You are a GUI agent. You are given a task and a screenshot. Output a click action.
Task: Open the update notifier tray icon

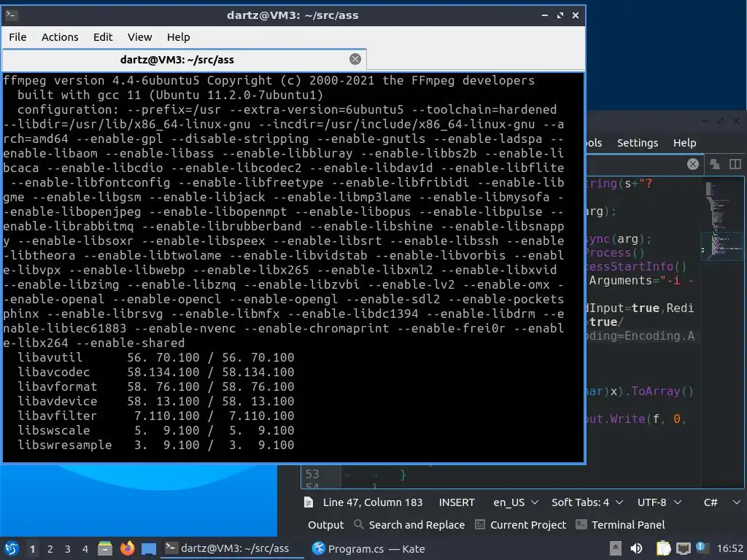click(700, 547)
